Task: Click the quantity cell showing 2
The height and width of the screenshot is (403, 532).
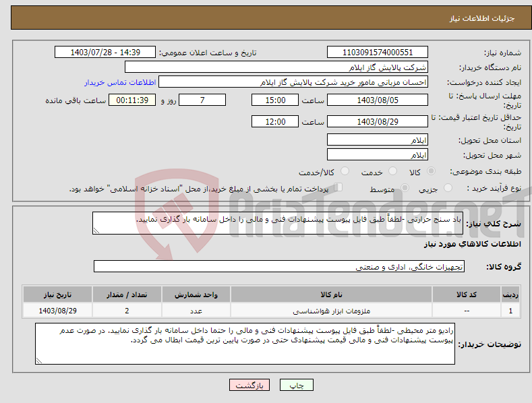Action: point(127,311)
